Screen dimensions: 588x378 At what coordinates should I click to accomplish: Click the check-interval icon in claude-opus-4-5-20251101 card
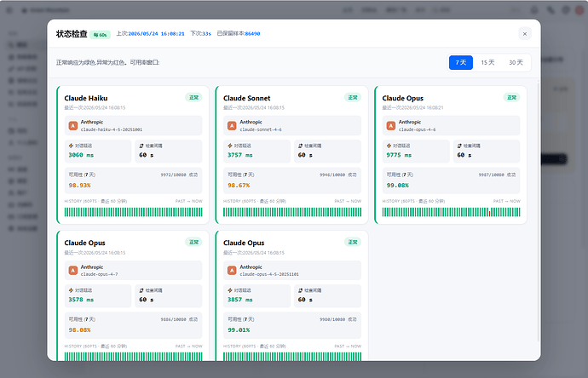click(x=300, y=290)
